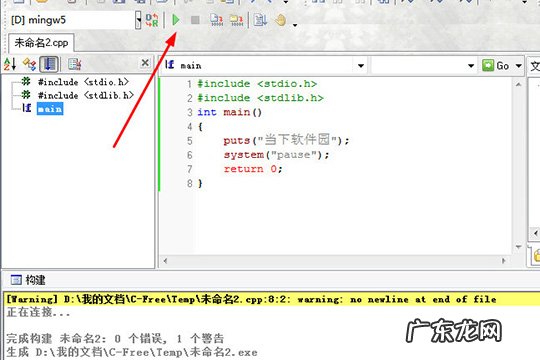
Task: Toggle the pressed blue list icon in symbol panel
Action: click(49, 64)
